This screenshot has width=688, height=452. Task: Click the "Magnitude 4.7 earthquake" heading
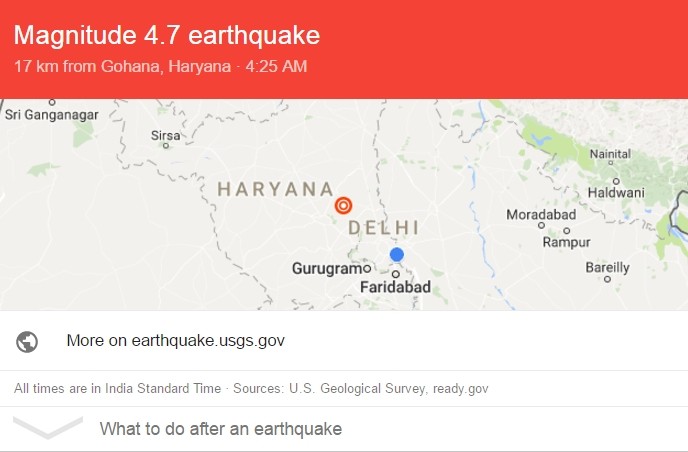point(167,37)
